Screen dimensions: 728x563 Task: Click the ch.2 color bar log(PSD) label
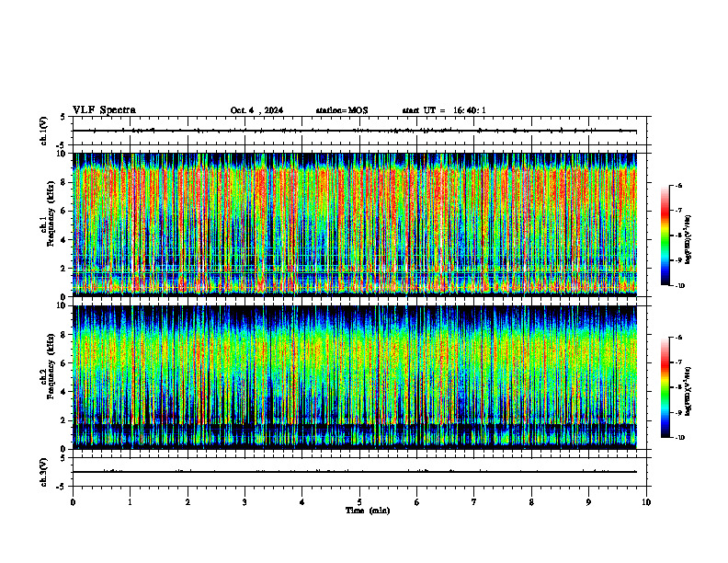point(688,391)
